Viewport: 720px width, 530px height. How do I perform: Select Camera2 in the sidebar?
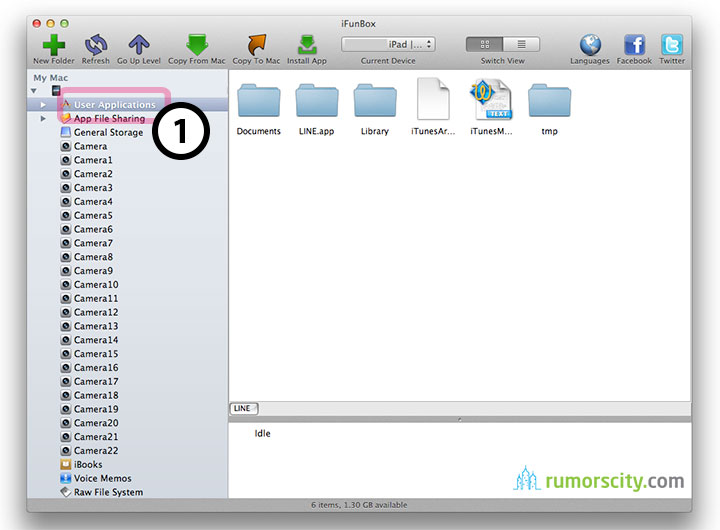93,174
